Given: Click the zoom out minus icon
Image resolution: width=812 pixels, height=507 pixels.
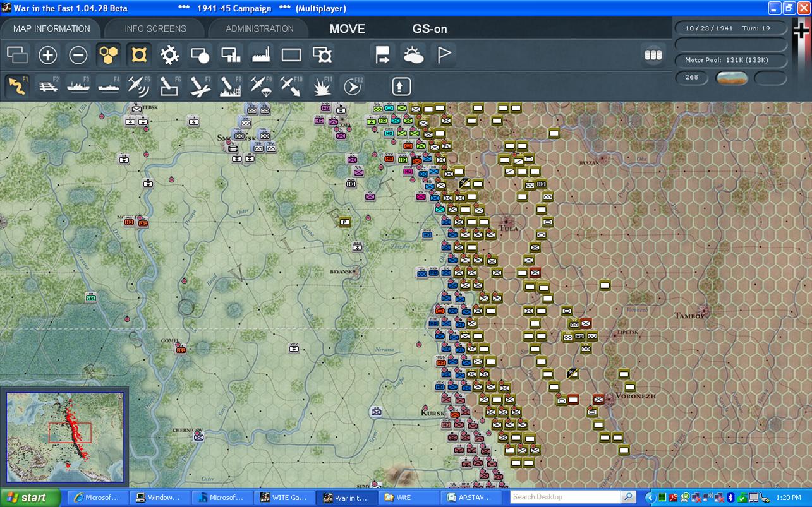Looking at the screenshot, I should (78, 56).
